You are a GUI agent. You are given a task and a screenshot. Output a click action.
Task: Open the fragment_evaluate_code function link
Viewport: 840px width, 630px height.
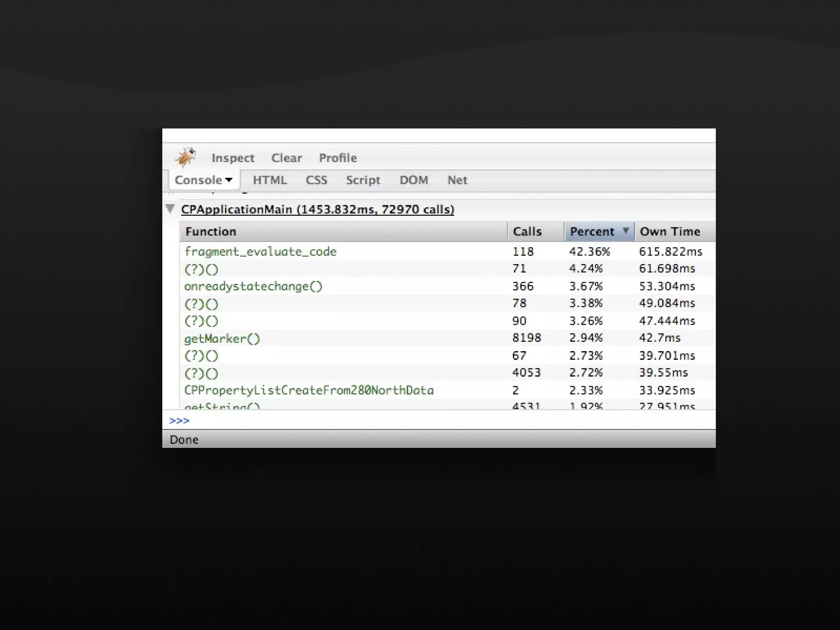tap(260, 251)
